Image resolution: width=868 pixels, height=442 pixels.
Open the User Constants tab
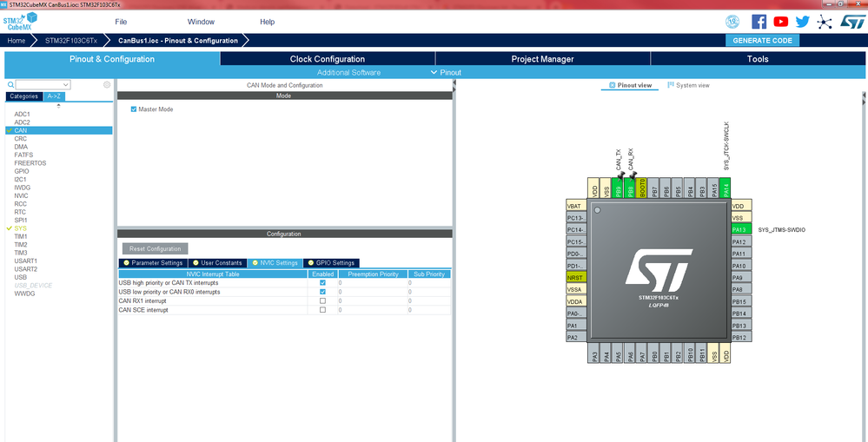[x=217, y=263]
